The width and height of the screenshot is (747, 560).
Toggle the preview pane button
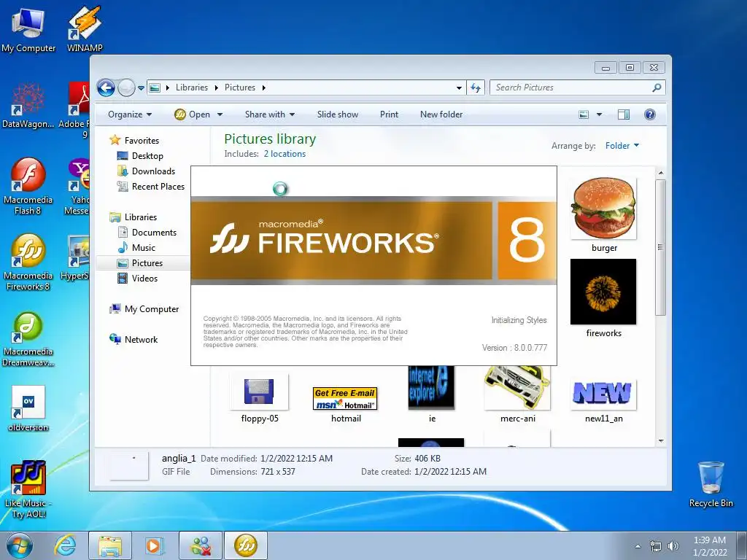click(624, 114)
